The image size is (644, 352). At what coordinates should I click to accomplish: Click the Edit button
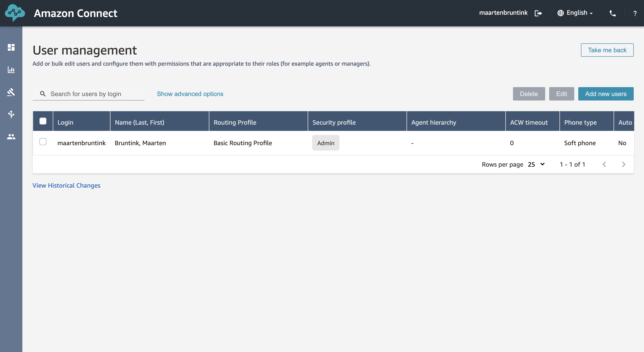561,94
